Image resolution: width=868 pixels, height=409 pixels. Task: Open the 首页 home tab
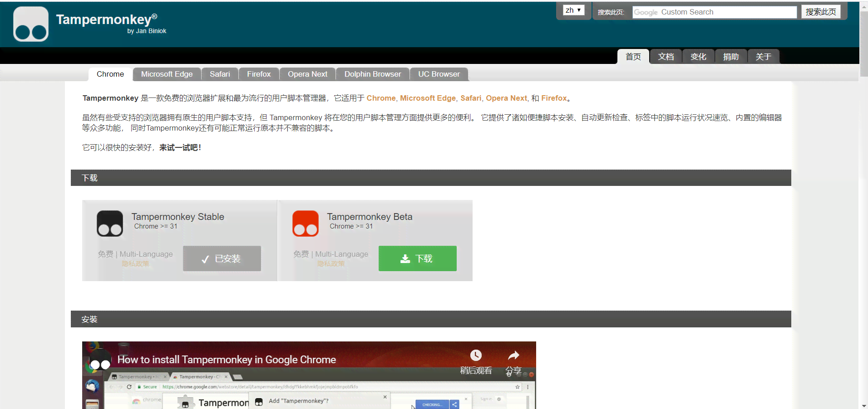pyautogui.click(x=633, y=57)
